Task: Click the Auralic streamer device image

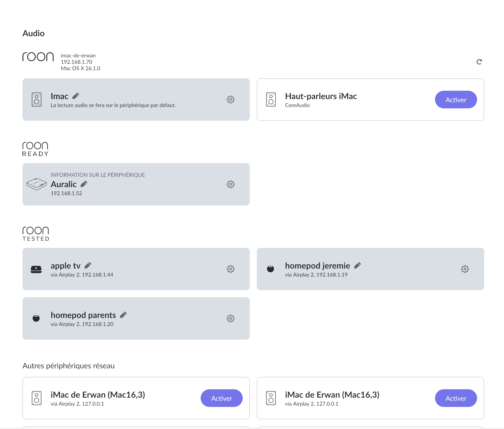Action: 36,184
